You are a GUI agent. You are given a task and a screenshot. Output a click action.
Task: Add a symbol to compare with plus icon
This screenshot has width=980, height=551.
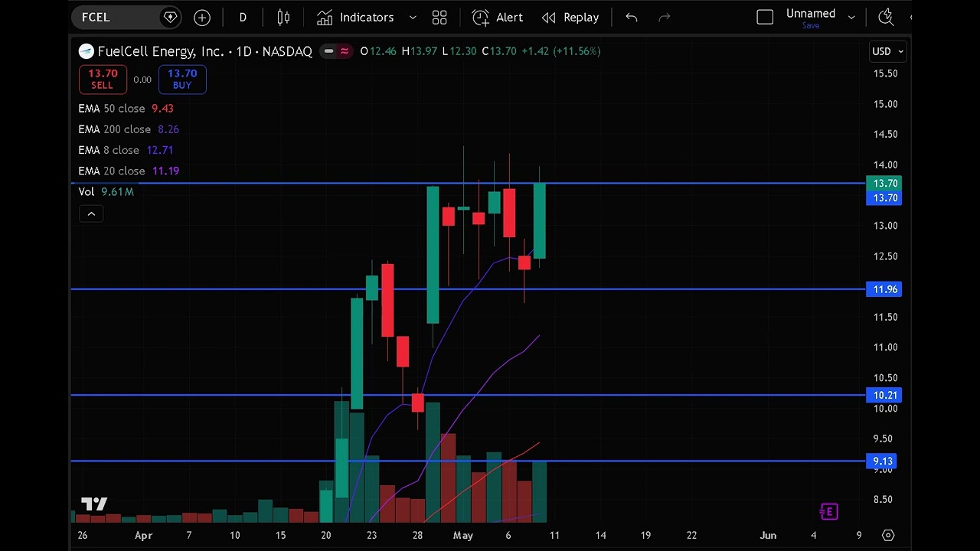tap(202, 17)
